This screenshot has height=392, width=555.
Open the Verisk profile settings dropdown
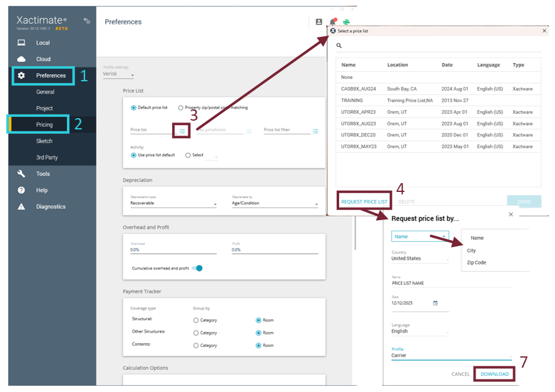[119, 74]
